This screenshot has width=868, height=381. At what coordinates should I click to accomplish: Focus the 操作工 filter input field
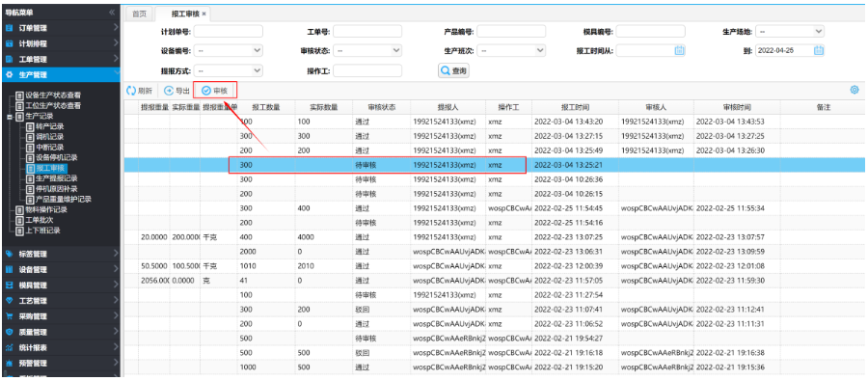367,70
